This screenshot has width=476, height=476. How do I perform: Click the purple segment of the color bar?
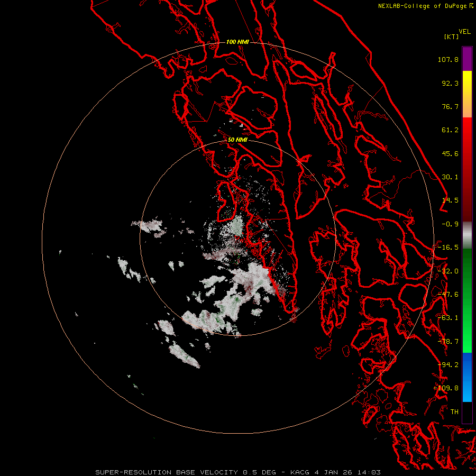pyautogui.click(x=467, y=59)
